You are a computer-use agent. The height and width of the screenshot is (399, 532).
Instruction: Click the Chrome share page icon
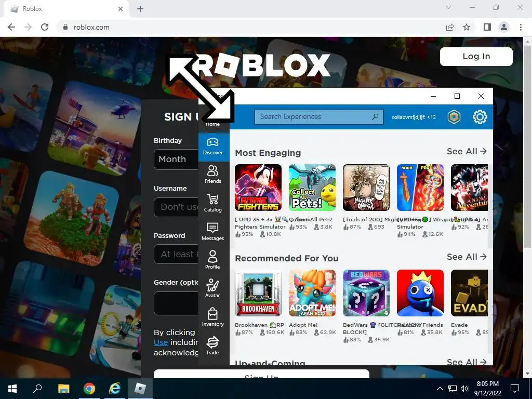coord(450,27)
